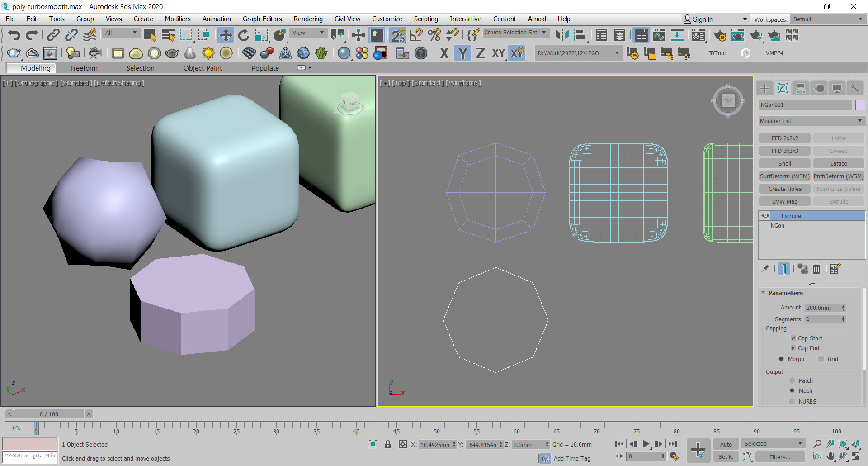The image size is (868, 466).
Task: Click the time slider showing 0 / 100
Action: 49,414
